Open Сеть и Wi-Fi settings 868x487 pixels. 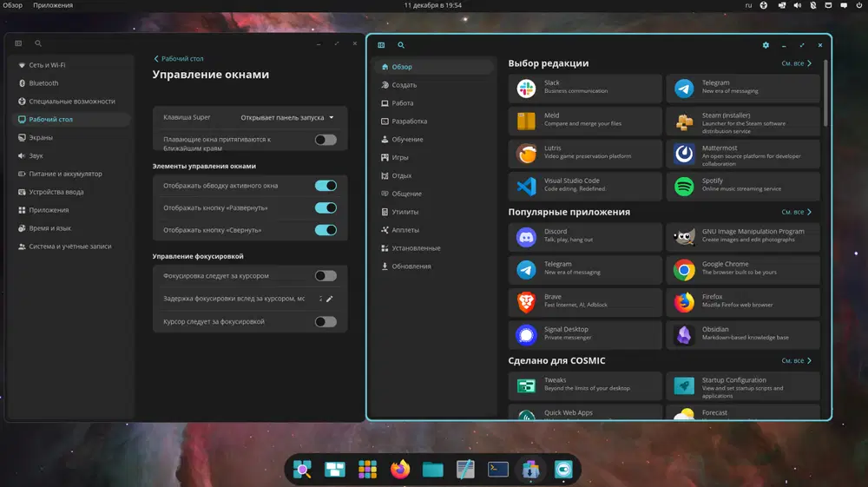pos(71,65)
